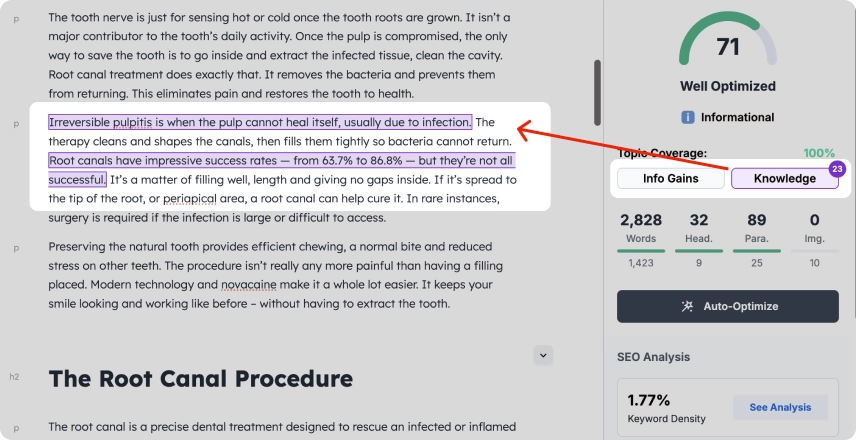The height and width of the screenshot is (440, 856).
Task: Click the p marker beside the bottom paragraph
Action: 14,428
